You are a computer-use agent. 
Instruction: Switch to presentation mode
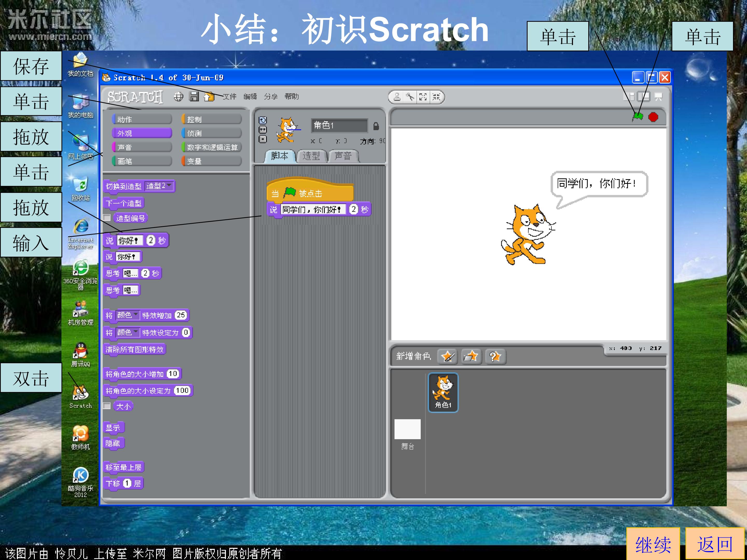[x=658, y=97]
